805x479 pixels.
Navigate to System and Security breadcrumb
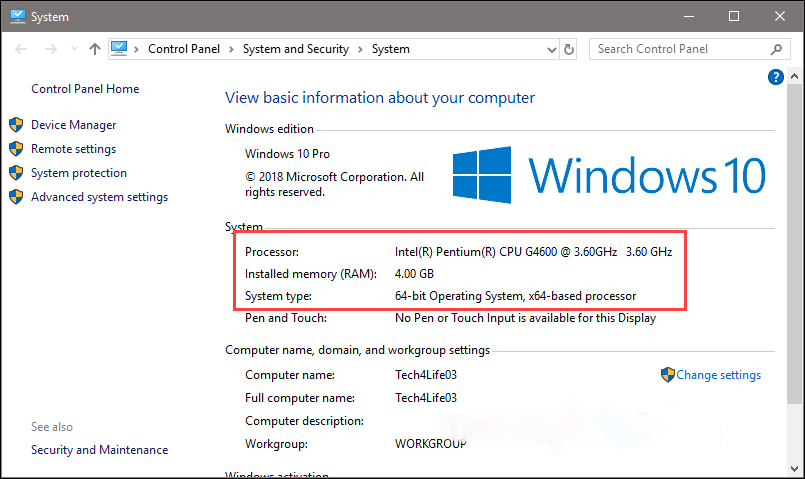coord(296,49)
